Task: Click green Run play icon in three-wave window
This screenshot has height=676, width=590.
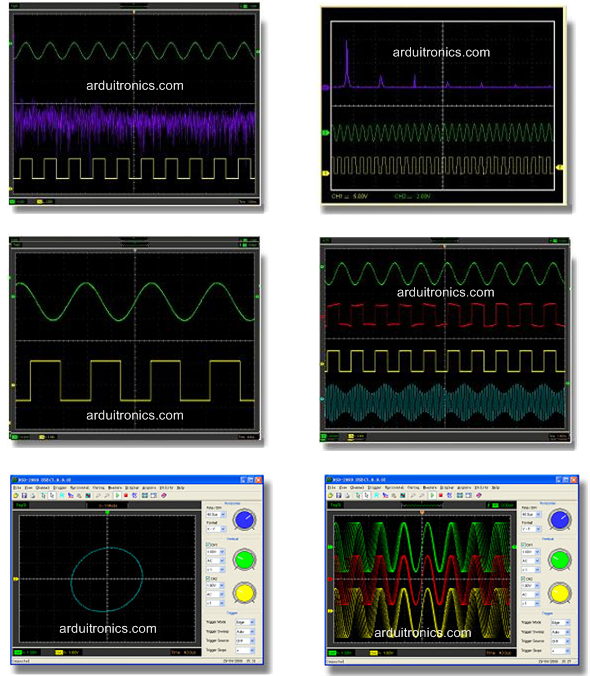Action: coord(432,495)
